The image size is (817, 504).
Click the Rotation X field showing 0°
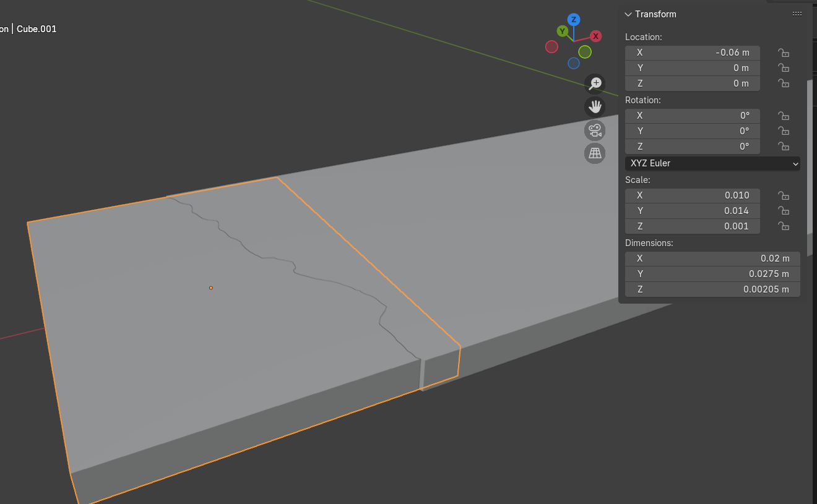692,116
